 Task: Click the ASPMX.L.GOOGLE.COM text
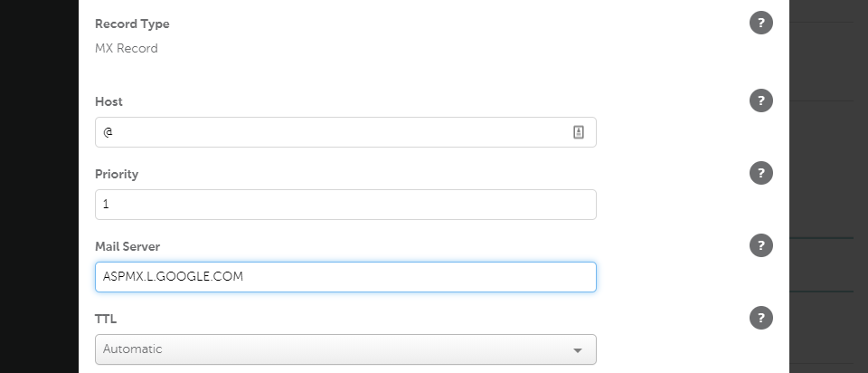174,277
